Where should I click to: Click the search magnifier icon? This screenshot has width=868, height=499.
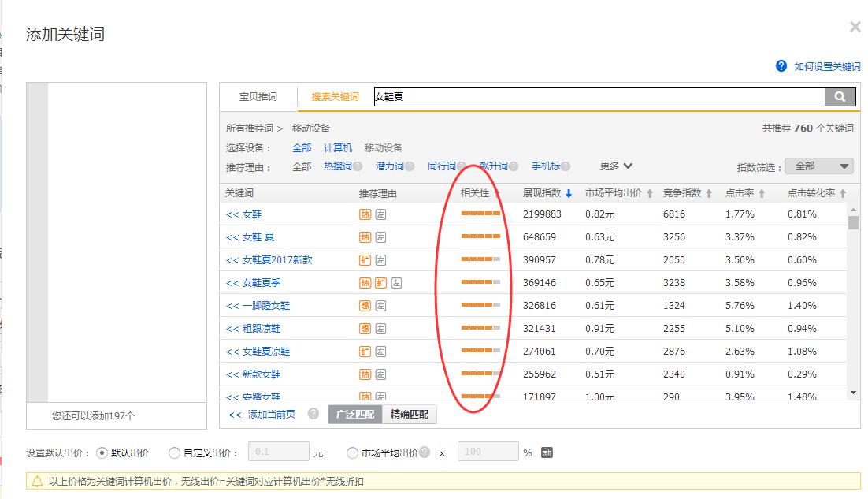(840, 96)
